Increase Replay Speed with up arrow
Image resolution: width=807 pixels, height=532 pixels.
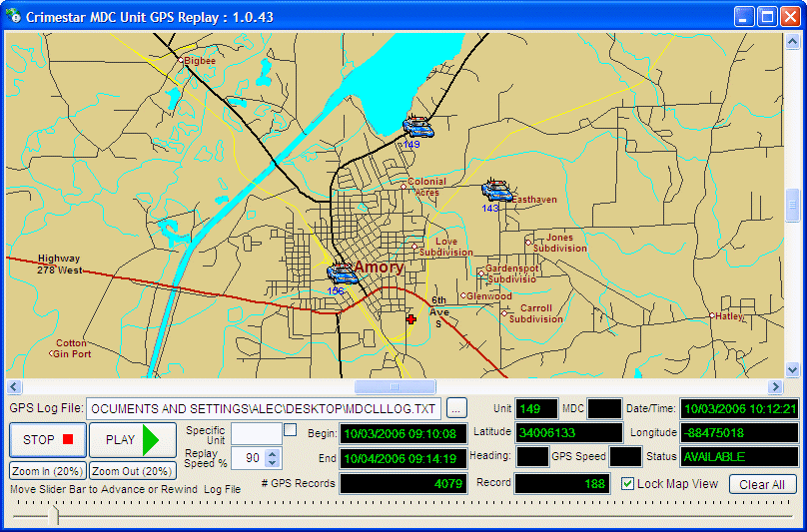coord(273,453)
